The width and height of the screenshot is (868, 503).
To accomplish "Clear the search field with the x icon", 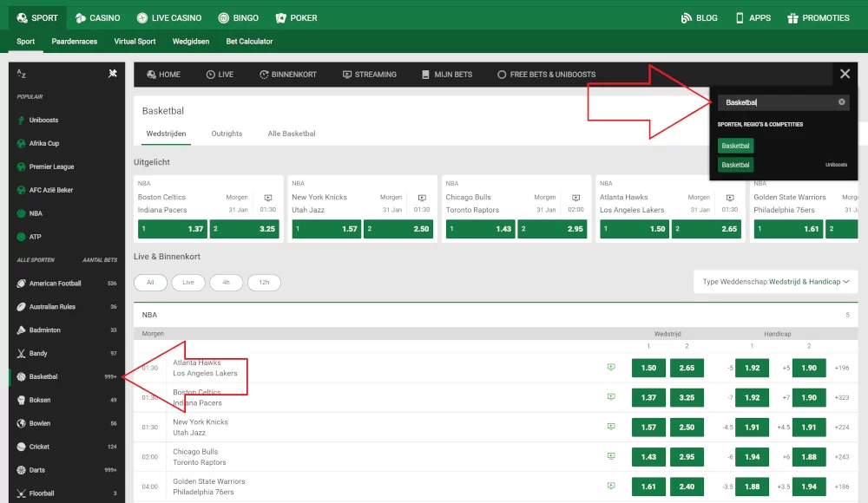I will pyautogui.click(x=841, y=101).
